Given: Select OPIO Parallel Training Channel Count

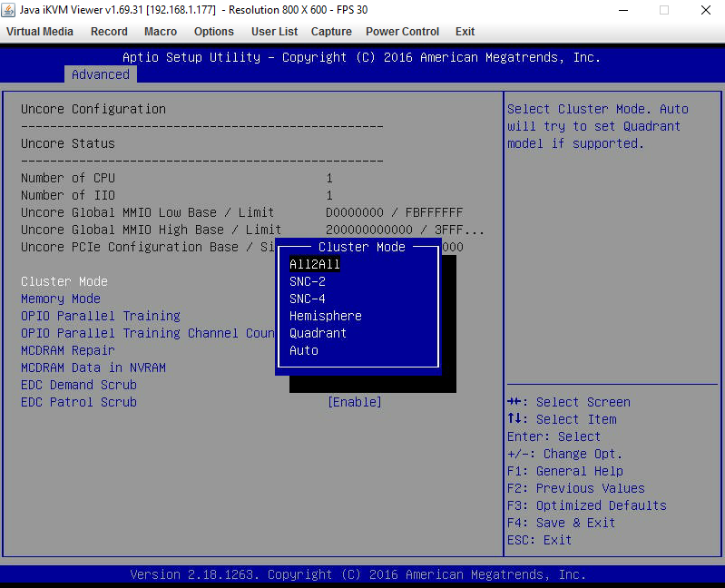Looking at the screenshot, I should click(148, 333).
